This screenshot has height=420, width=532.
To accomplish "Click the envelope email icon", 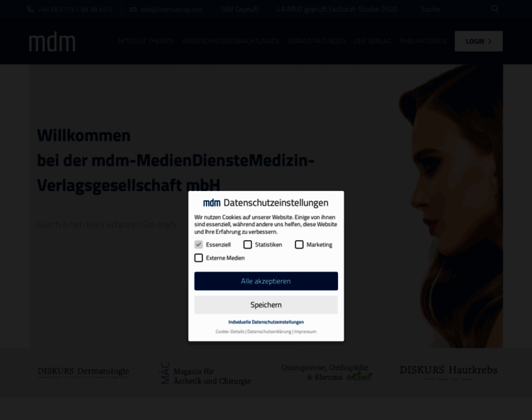I will click(133, 9).
